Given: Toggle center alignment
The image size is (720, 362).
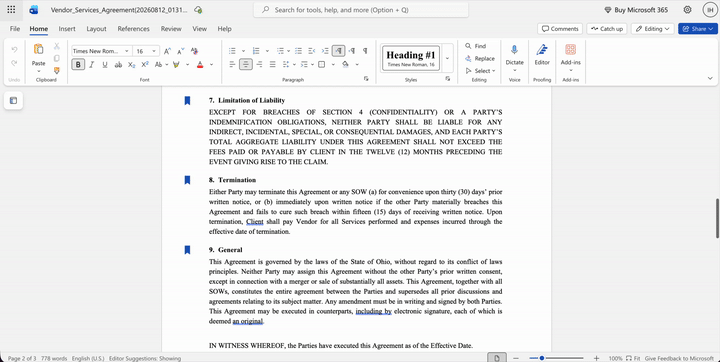Looking at the screenshot, I should pos(246,64).
